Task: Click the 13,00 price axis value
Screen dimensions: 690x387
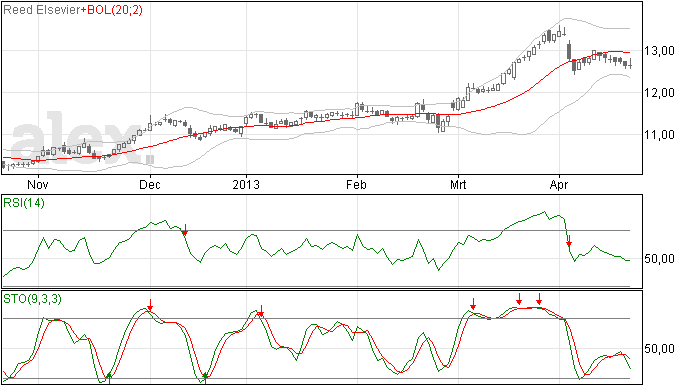Action: (659, 51)
